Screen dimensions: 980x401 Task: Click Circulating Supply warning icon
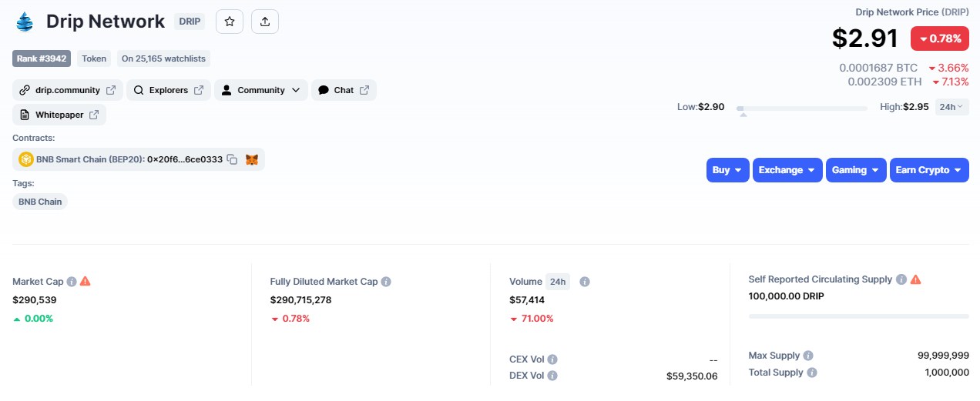[915, 279]
